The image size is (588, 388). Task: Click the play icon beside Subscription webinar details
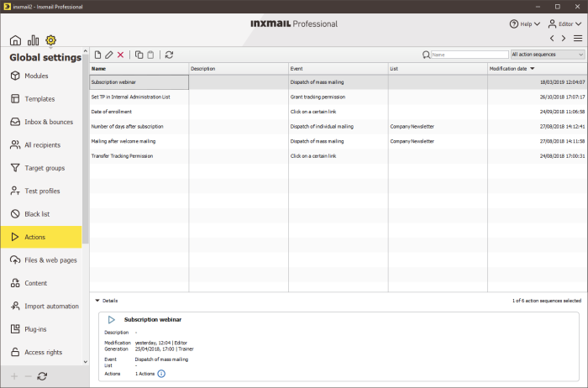coord(112,320)
